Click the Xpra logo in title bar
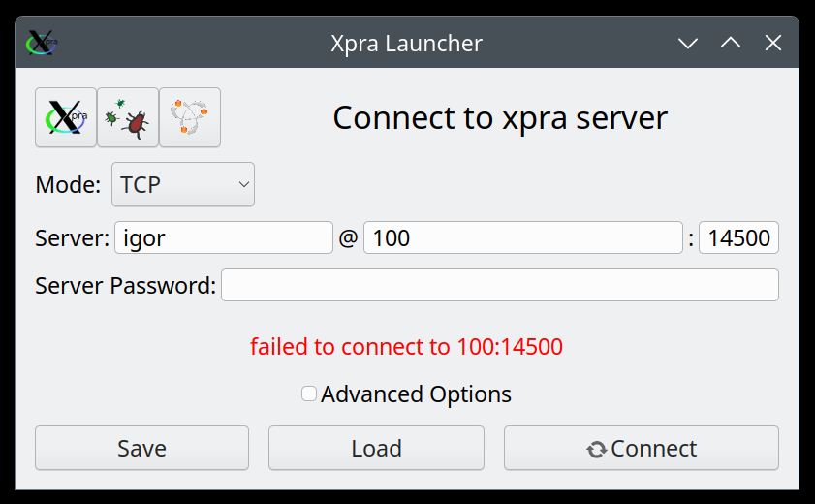815x504 pixels. pyautogui.click(x=42, y=43)
